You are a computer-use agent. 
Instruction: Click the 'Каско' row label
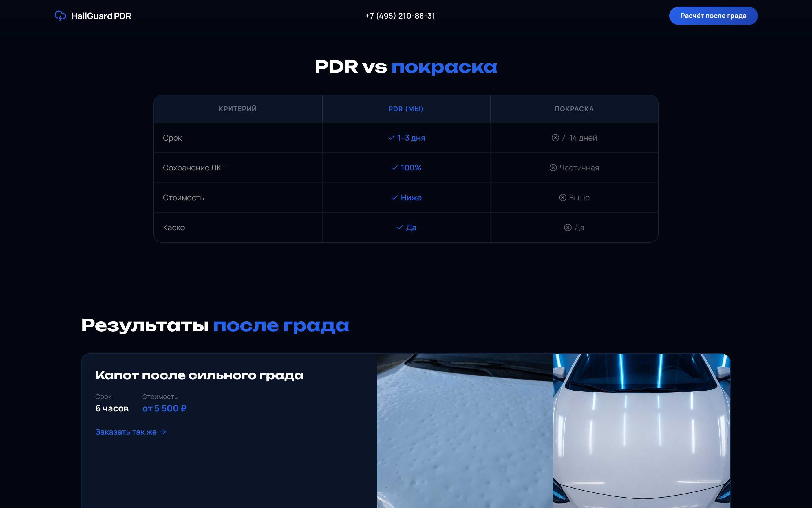174,227
